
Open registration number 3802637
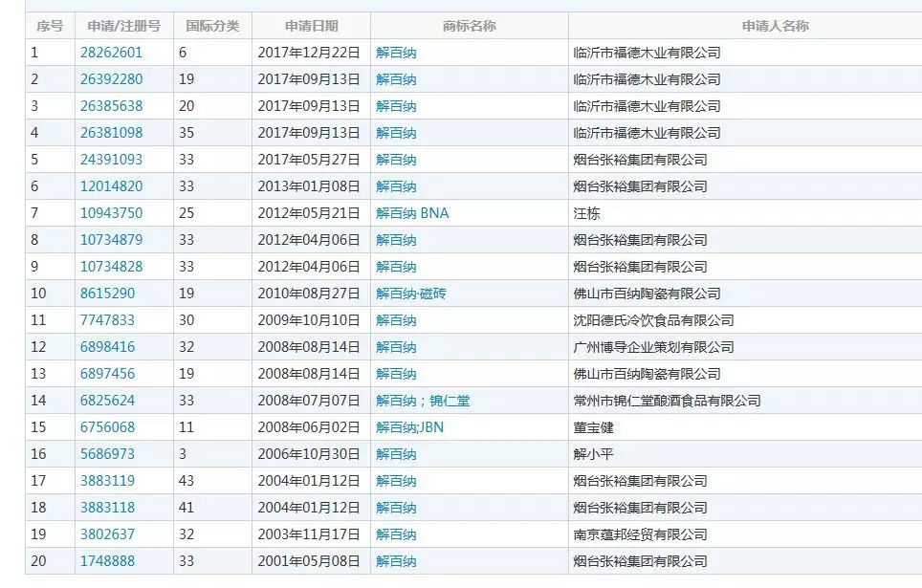[108, 534]
